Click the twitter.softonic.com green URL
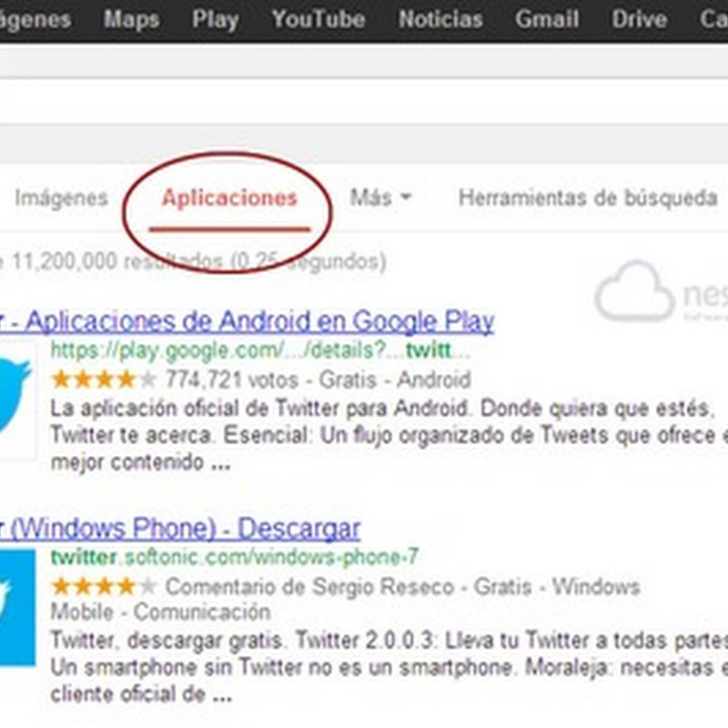The width and height of the screenshot is (728, 728). coord(235,557)
